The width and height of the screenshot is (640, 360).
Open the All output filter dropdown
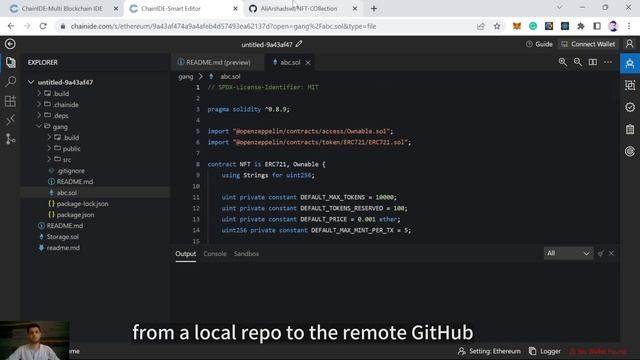(568, 253)
